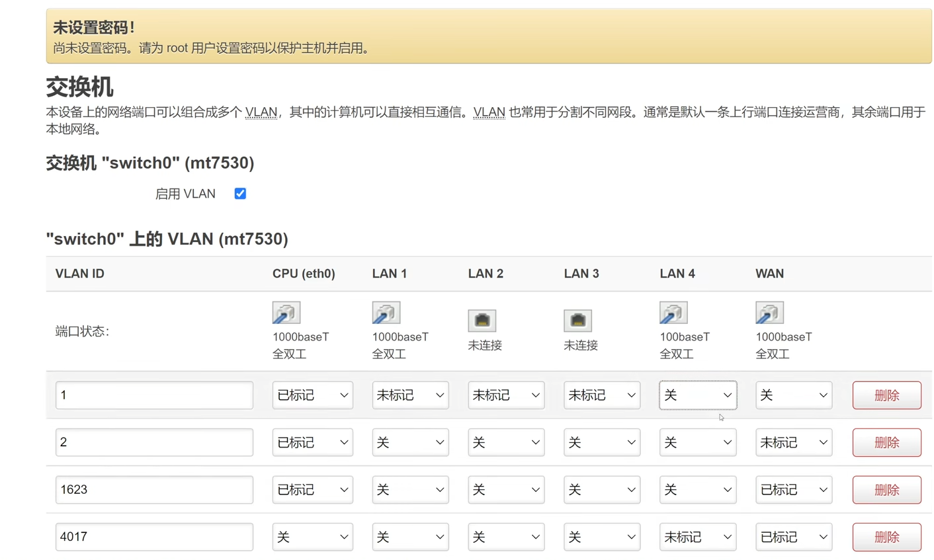This screenshot has height=560, width=934.
Task: Open CPU (eth0) dropdown for VLAN 1623
Action: click(313, 490)
